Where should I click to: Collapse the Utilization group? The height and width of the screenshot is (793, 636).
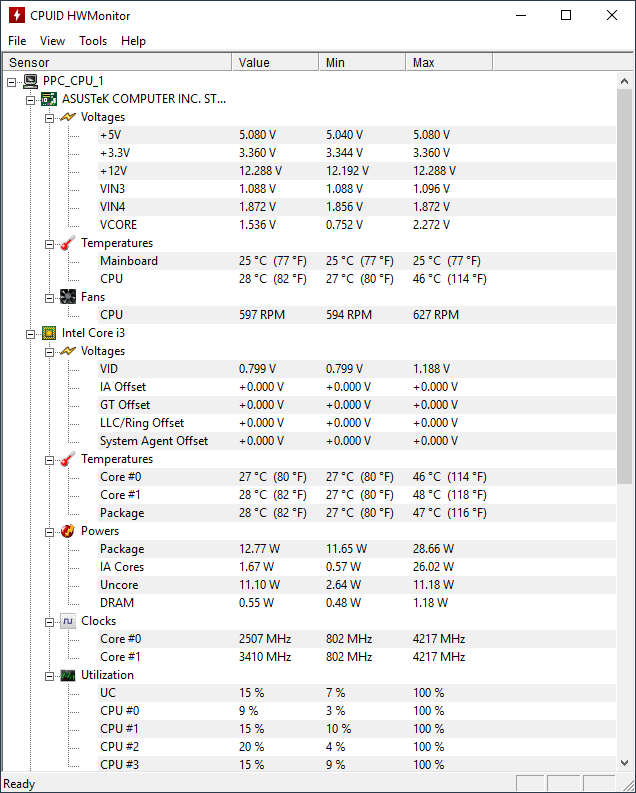[x=50, y=677]
